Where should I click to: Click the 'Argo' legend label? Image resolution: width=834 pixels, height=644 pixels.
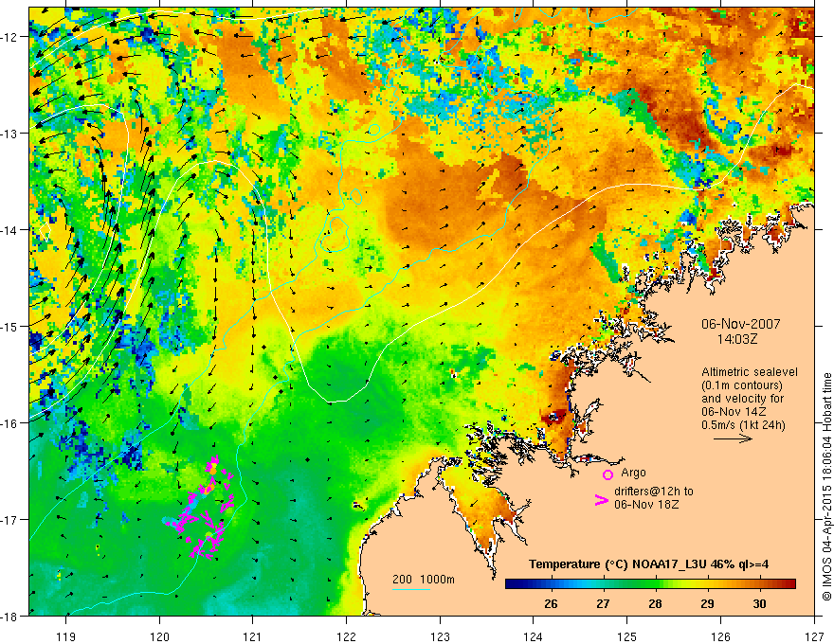(633, 473)
